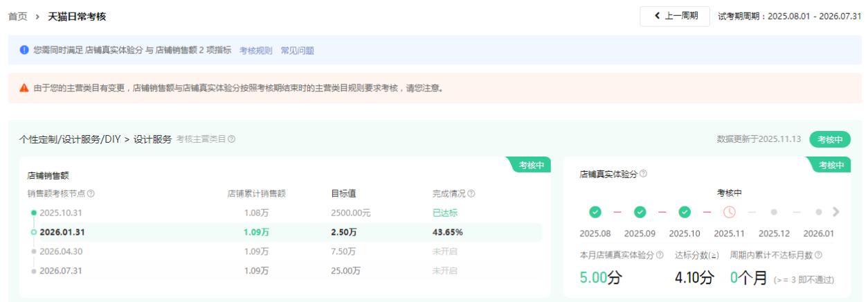
Task: Click the gray dot marker for 2025.12
Action: (774, 212)
